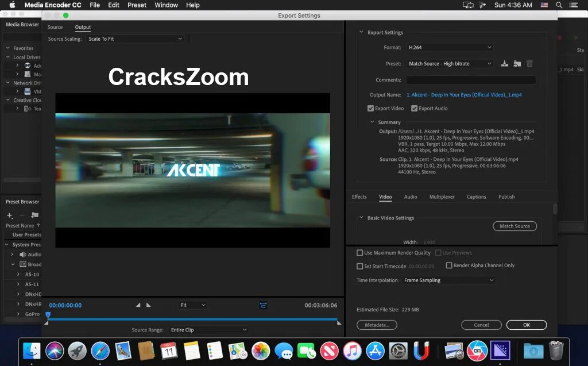
Task: Open Reminders app in the dock
Action: pyautogui.click(x=215, y=352)
